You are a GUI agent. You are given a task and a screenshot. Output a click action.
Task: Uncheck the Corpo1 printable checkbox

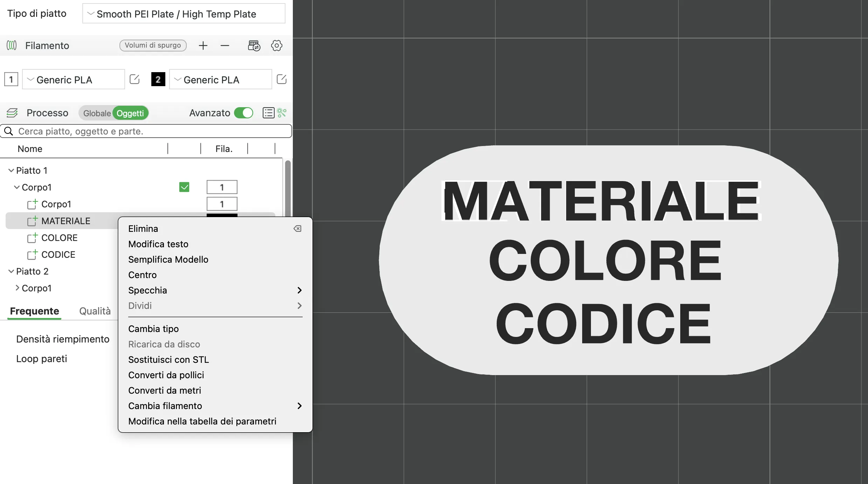(184, 187)
